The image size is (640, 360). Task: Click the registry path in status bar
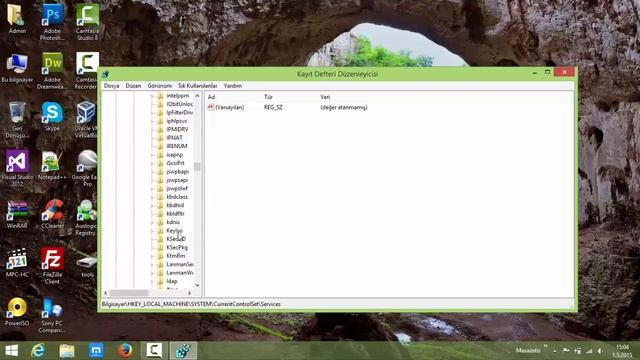[x=191, y=304]
